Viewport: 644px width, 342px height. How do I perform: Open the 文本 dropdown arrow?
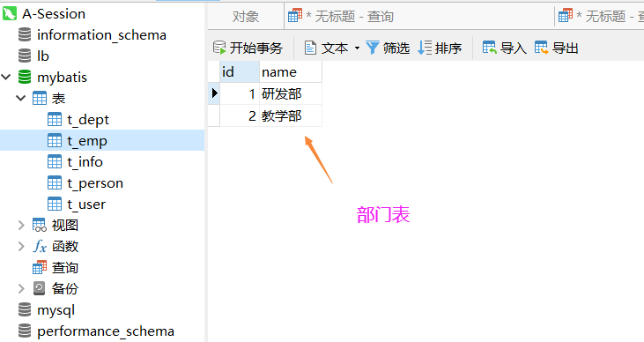coord(357,48)
